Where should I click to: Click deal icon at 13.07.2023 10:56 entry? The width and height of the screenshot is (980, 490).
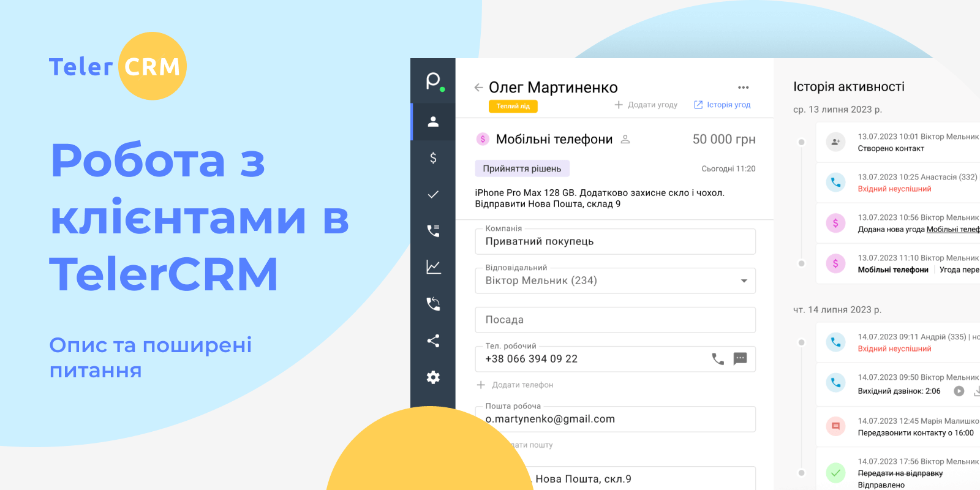pos(835,223)
